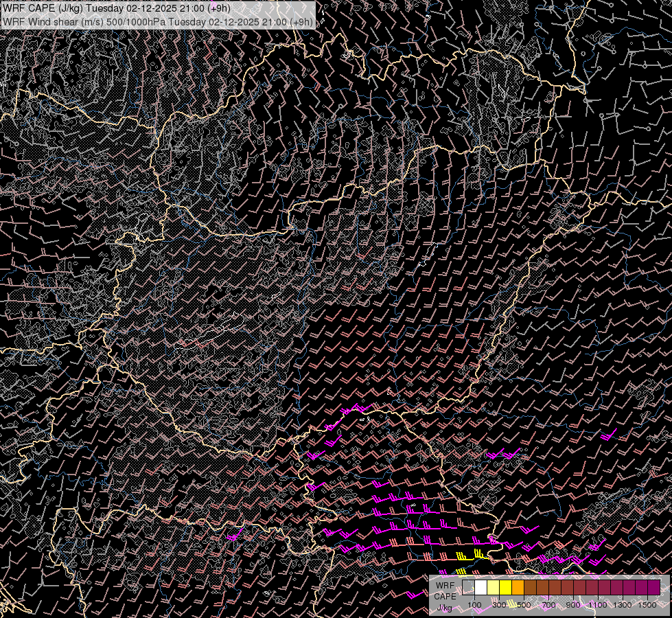Click the 1500 label on the CAPE legend
The width and height of the screenshot is (672, 618).
click(647, 605)
